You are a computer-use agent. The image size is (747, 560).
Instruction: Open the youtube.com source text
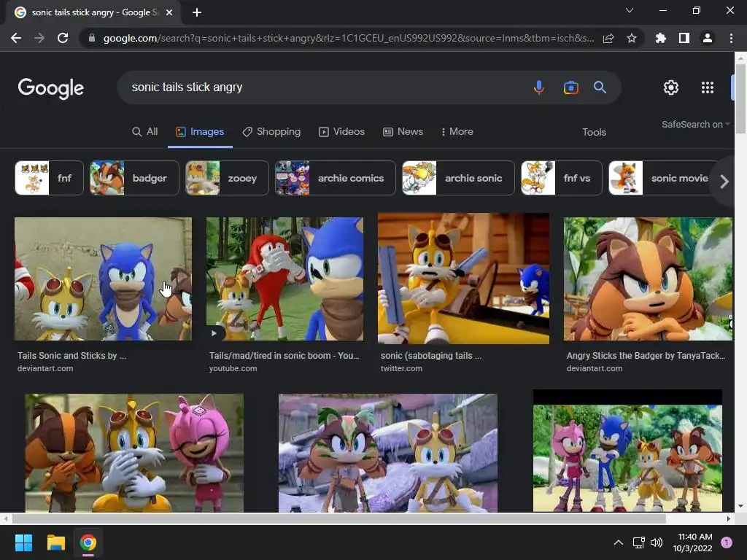(x=233, y=368)
